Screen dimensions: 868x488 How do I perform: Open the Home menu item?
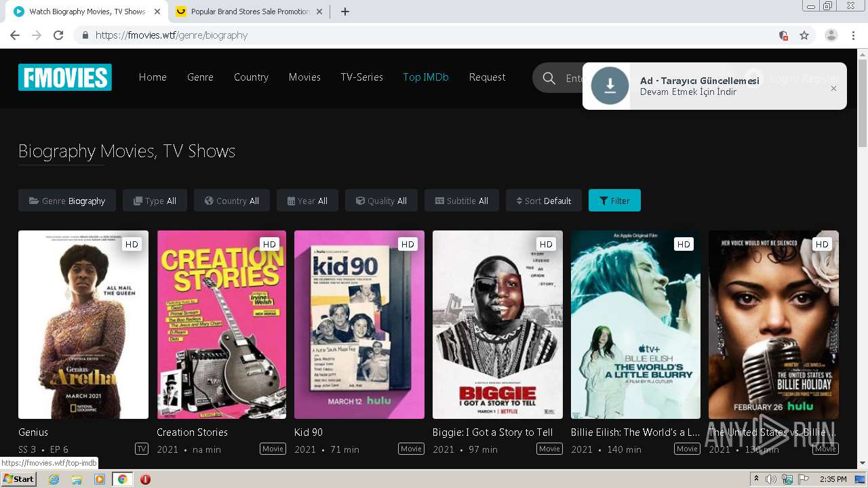click(x=153, y=77)
